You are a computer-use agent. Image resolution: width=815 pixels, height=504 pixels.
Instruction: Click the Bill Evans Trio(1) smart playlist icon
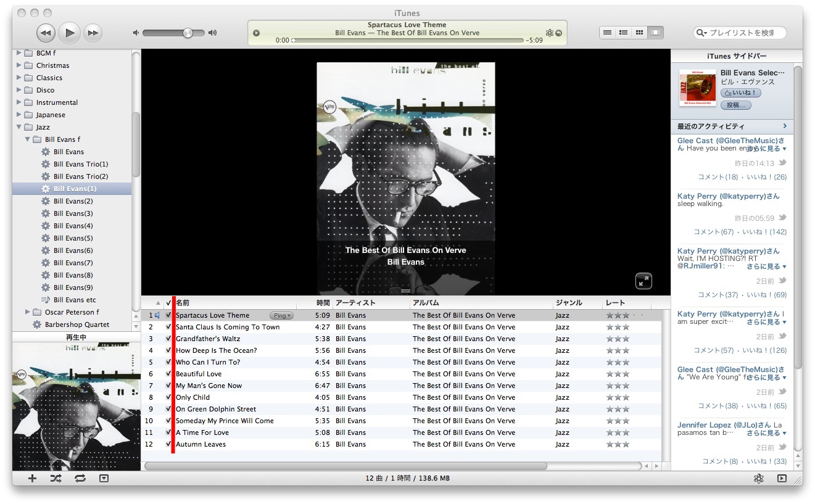(45, 164)
